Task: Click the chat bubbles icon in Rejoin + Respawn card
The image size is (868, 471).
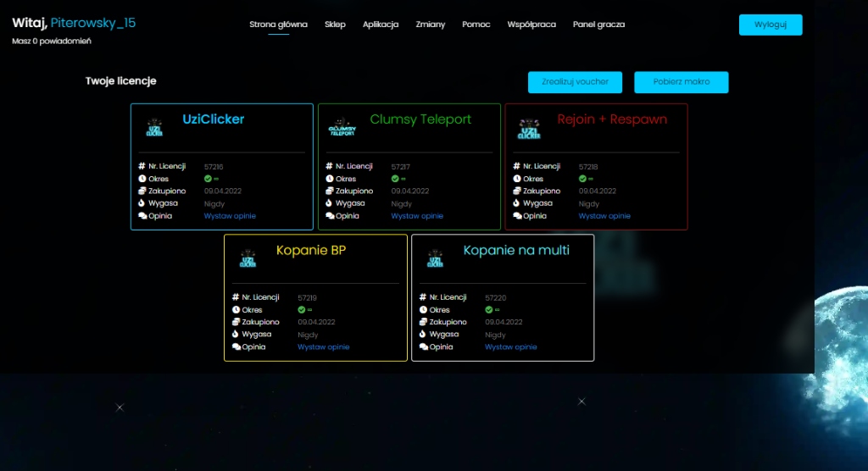Action: [x=518, y=216]
